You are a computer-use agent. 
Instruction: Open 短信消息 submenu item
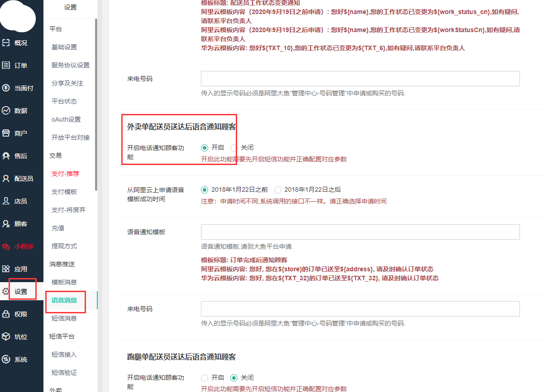click(64, 318)
